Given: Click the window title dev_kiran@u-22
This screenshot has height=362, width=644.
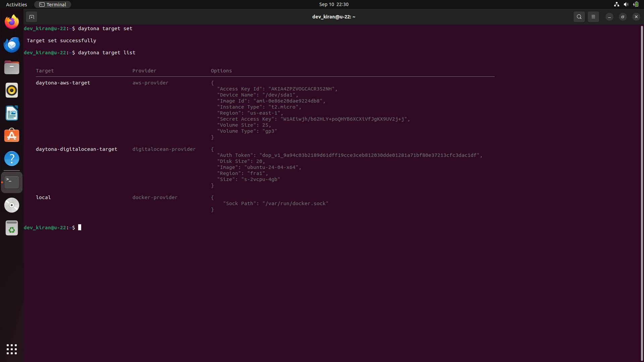Looking at the screenshot, I should 333,17.
